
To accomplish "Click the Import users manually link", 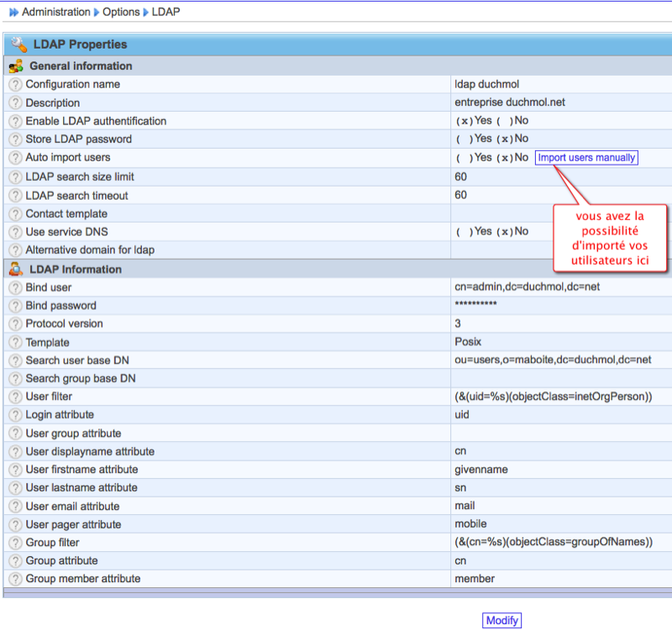I will click(586, 158).
